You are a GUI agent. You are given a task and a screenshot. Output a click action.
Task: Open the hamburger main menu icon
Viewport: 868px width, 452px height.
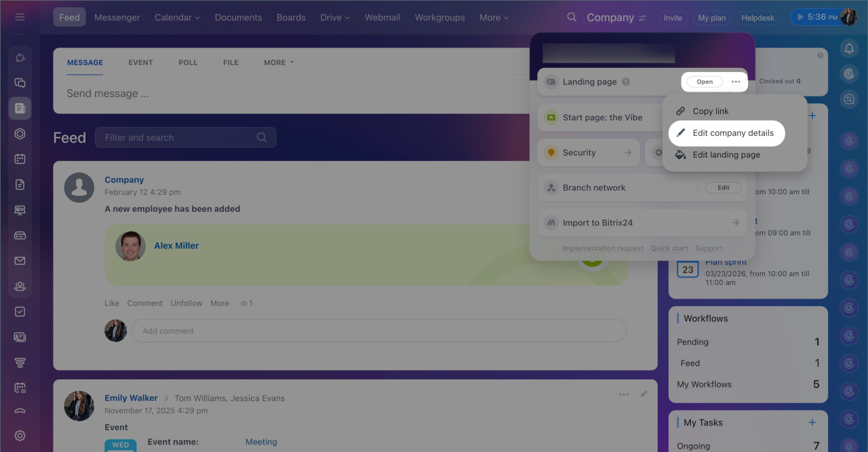click(x=20, y=17)
